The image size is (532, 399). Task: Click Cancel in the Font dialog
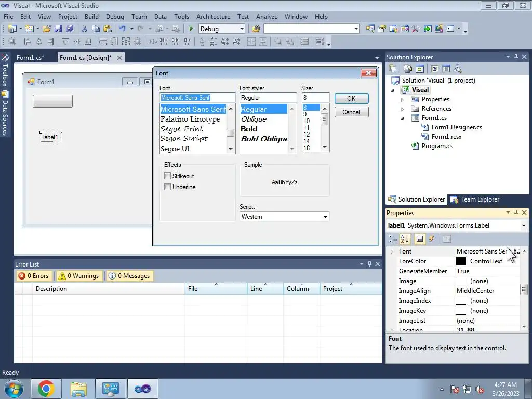[352, 112]
